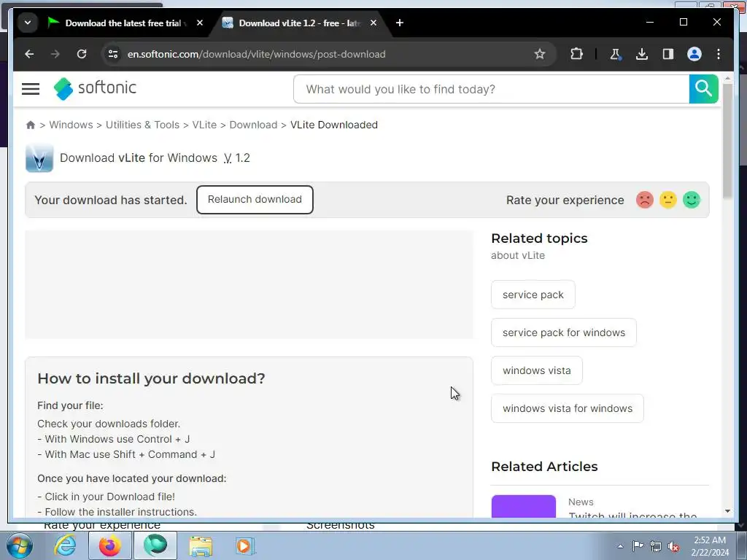Open the Utilities & Tools breadcrumb link
The width and height of the screenshot is (747, 560).
(142, 125)
